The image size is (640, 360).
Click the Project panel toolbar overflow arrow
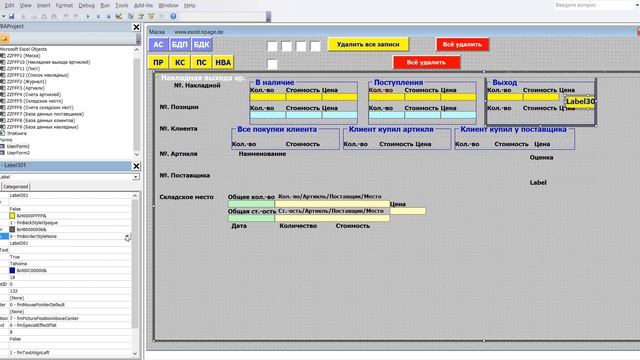[x=138, y=39]
